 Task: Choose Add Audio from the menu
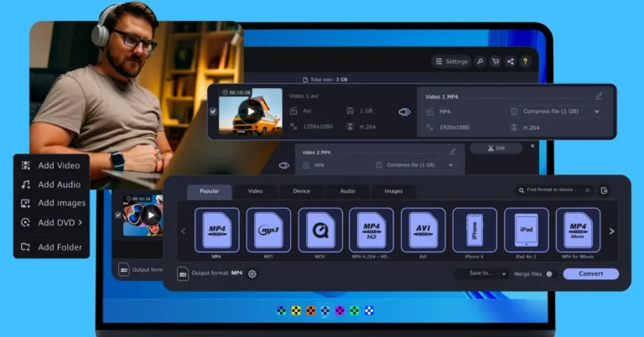51,184
